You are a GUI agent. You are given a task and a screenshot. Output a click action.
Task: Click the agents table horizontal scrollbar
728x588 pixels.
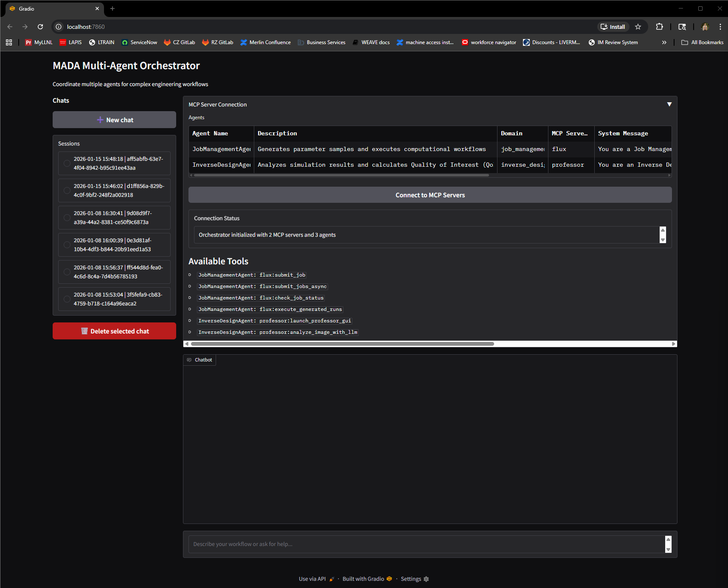(341, 175)
